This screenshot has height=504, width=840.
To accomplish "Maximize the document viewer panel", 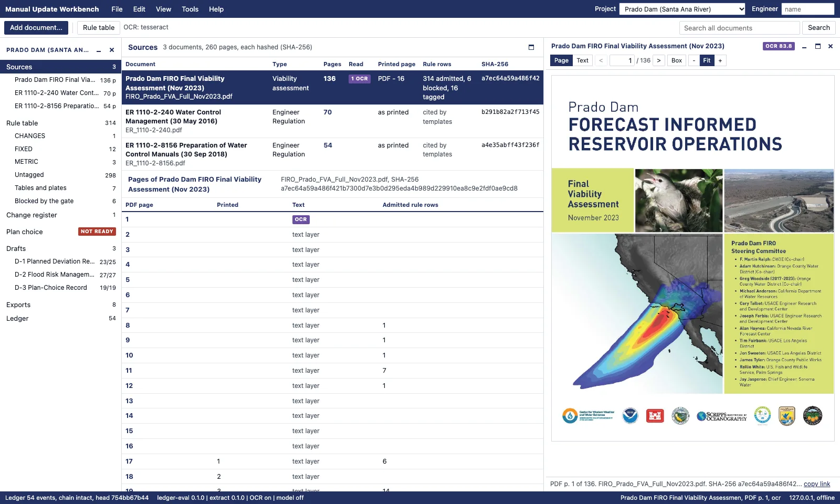I will pyautogui.click(x=817, y=46).
